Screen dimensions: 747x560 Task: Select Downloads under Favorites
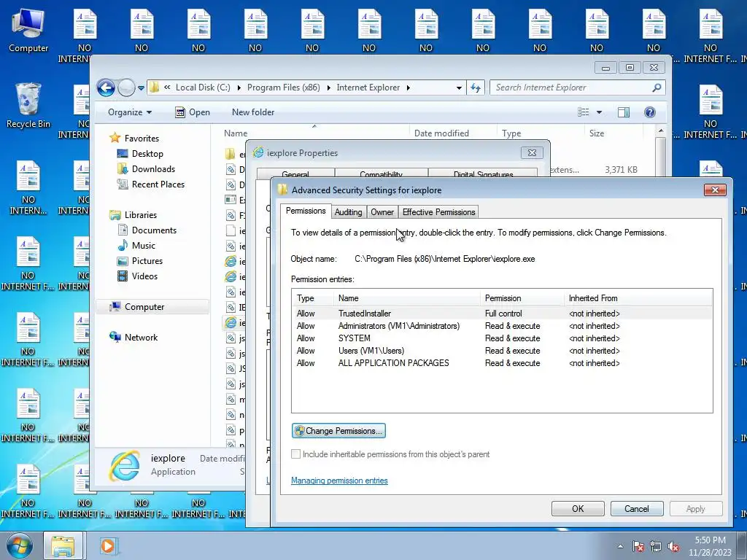click(146, 169)
